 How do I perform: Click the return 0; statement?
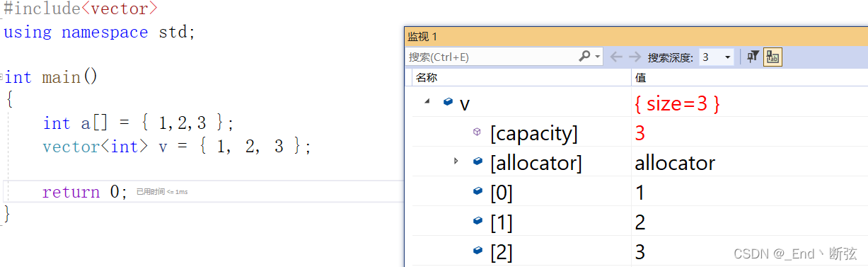tap(85, 192)
